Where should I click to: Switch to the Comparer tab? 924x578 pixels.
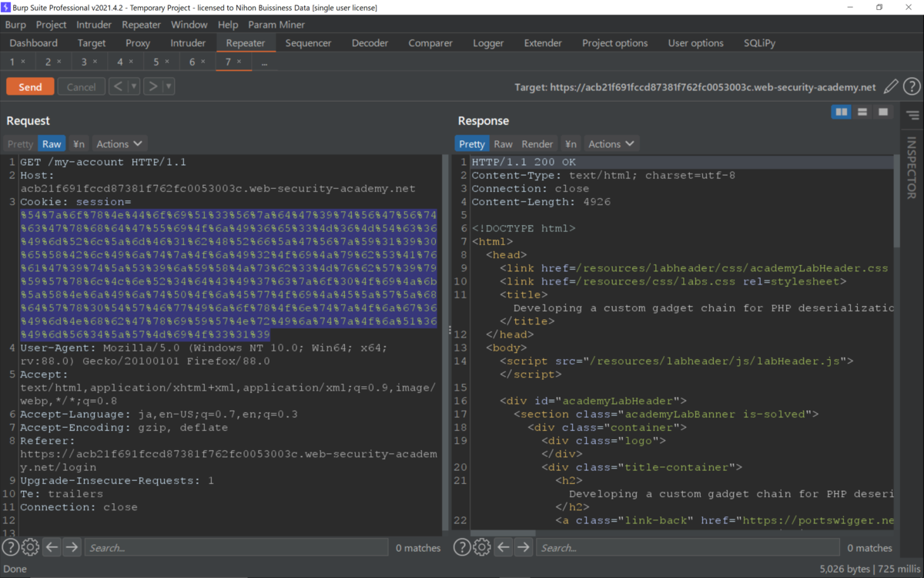click(x=430, y=43)
